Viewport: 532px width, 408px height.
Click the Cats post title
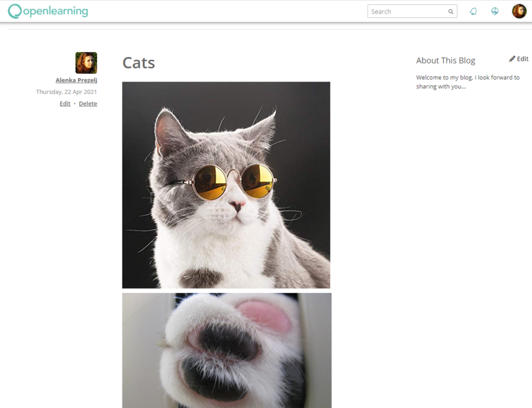pos(139,62)
